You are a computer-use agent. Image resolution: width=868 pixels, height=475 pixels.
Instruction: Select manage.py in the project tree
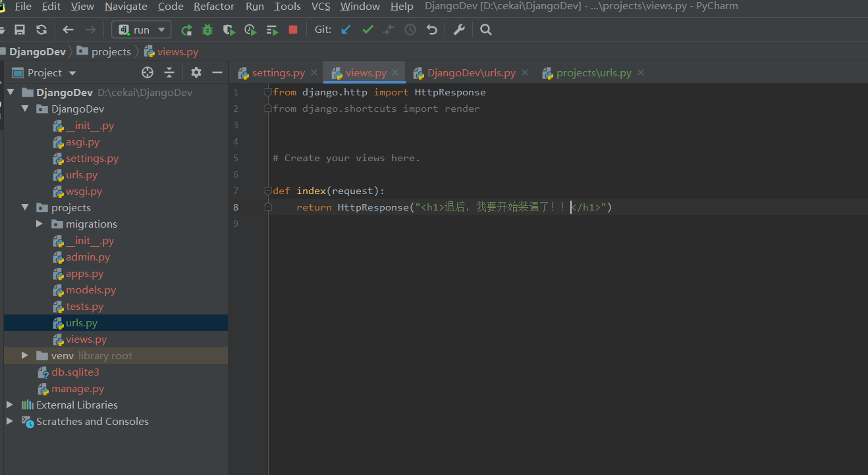pyautogui.click(x=78, y=389)
